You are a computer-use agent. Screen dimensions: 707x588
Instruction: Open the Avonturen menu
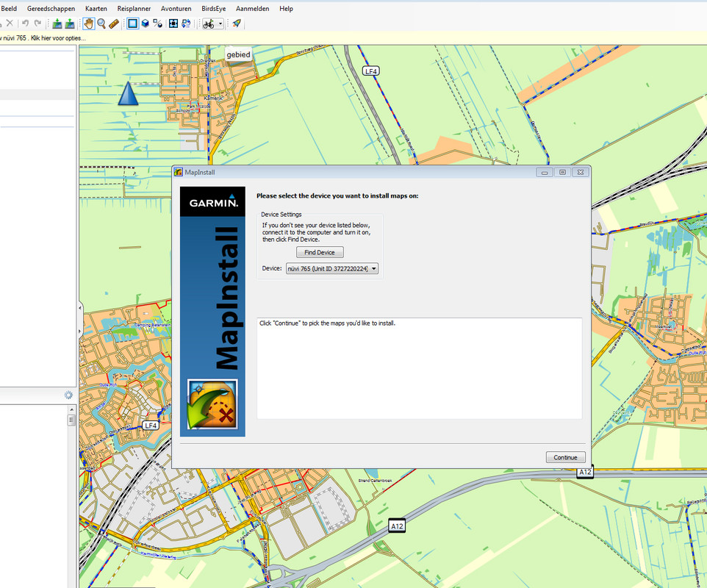click(x=176, y=9)
